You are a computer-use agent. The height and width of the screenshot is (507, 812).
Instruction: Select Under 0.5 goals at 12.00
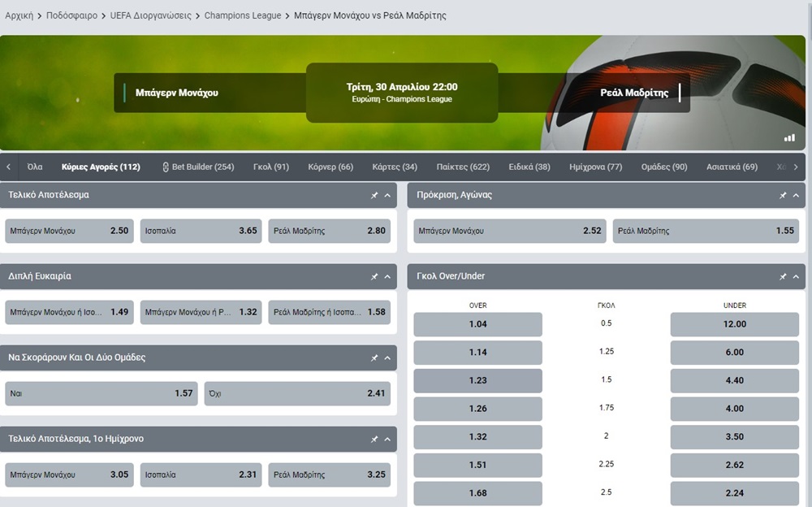pyautogui.click(x=734, y=324)
